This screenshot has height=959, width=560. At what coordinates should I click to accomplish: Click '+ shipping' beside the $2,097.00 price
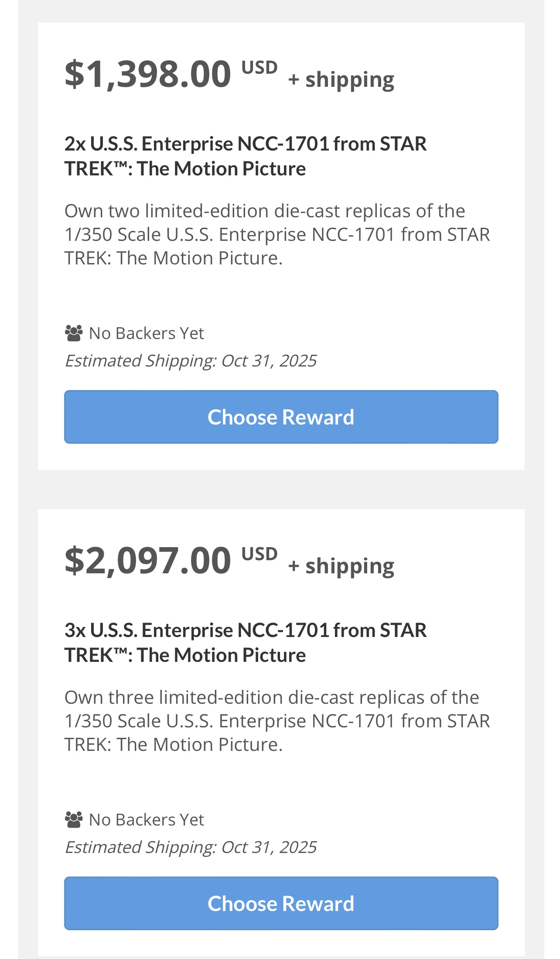click(341, 566)
